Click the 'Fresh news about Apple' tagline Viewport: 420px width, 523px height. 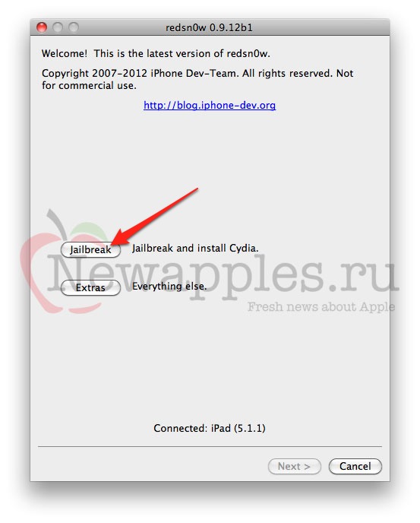click(x=321, y=307)
